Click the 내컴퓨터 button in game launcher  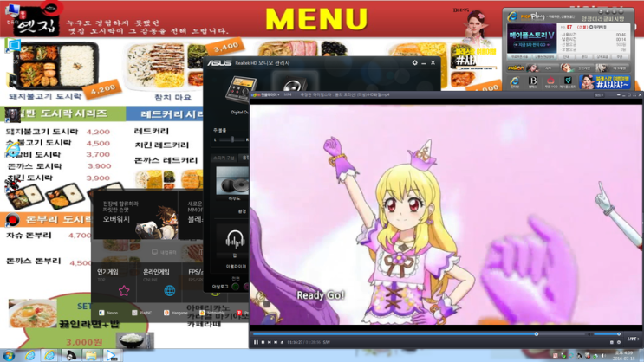[x=165, y=252]
